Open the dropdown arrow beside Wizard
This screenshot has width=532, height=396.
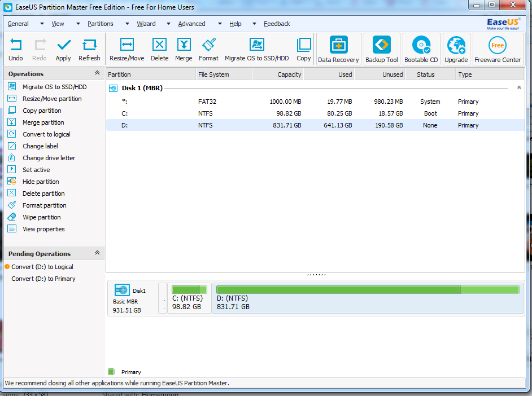click(x=168, y=24)
